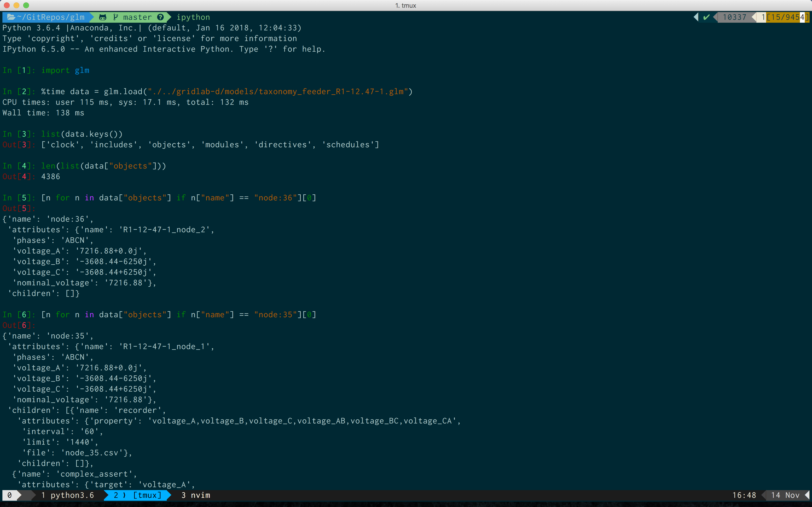Image resolution: width=812 pixels, height=507 pixels.
Task: Click the tmux session 0 indicator
Action: 10,495
